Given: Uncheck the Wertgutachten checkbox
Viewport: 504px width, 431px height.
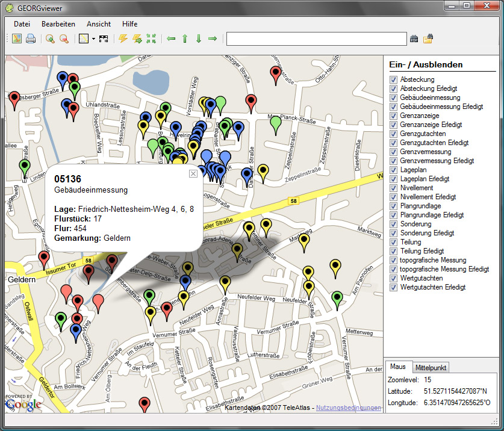Looking at the screenshot, I should 393,278.
